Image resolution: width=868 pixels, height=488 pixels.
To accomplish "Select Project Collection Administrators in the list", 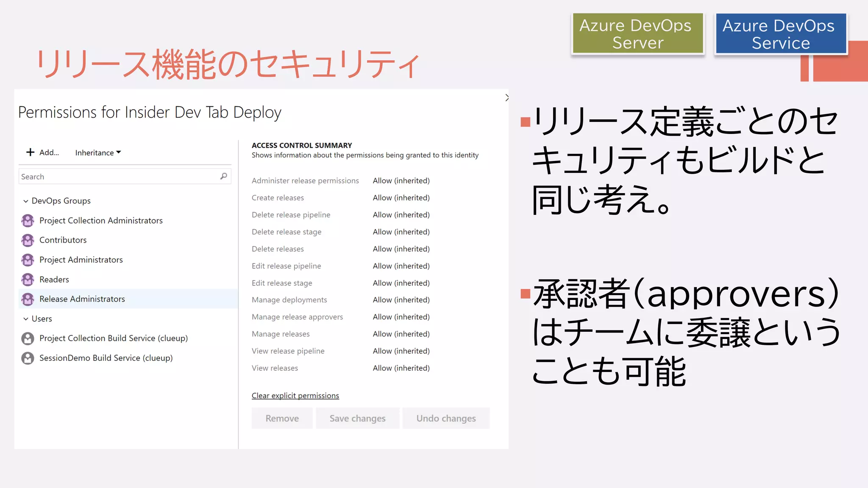I will point(128,220).
